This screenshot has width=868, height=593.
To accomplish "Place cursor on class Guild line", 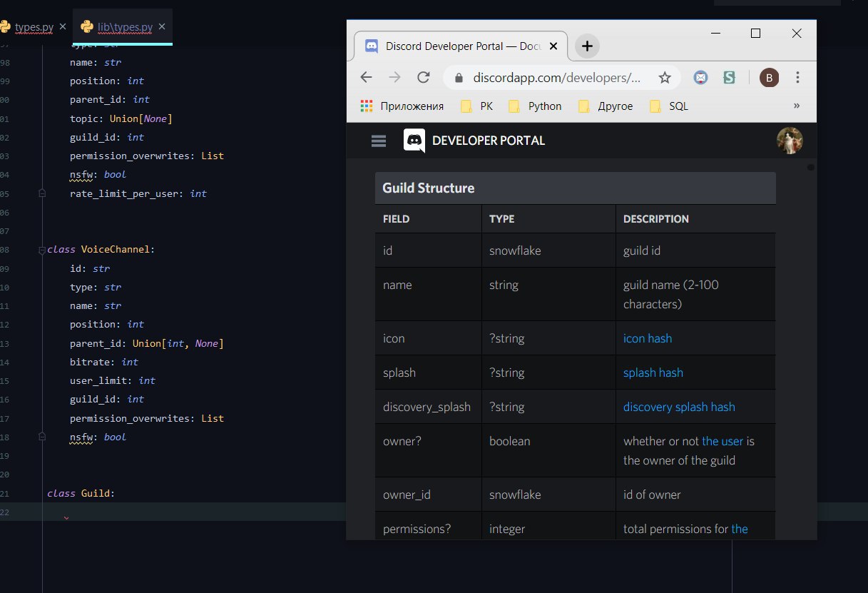I will (81, 493).
